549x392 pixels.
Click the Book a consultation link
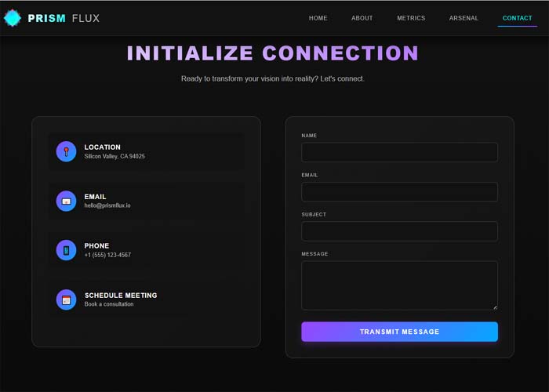pos(109,304)
